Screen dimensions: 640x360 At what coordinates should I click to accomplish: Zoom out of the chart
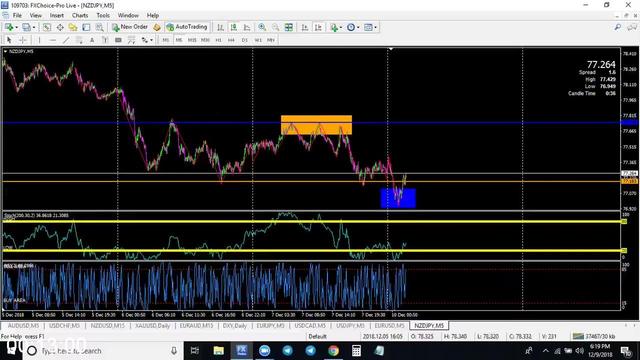click(x=276, y=27)
